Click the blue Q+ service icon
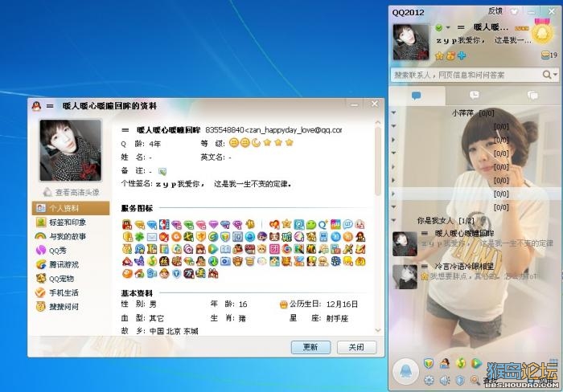Viewport: 563px width, 392px height. coord(323,224)
